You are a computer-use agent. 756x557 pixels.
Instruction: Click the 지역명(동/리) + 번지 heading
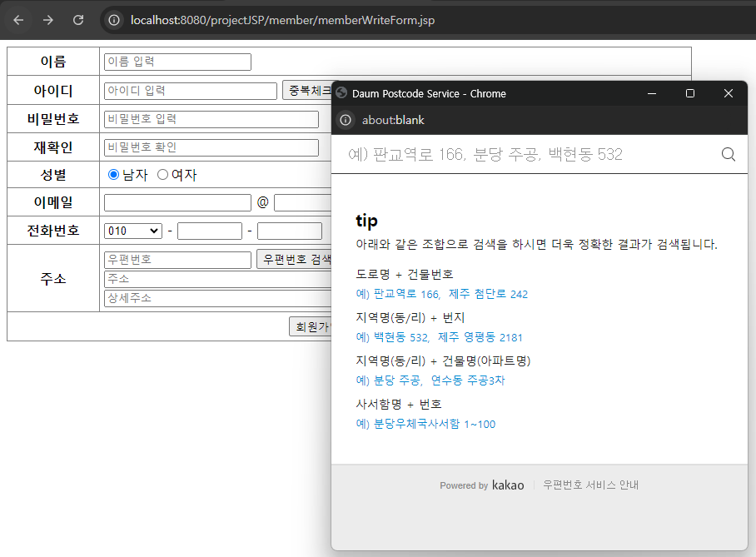tap(410, 318)
